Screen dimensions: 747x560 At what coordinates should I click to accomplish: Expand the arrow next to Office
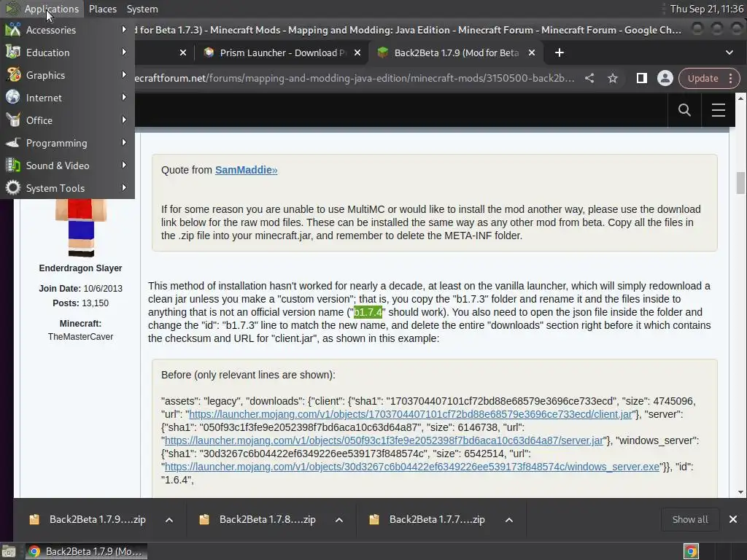click(124, 120)
